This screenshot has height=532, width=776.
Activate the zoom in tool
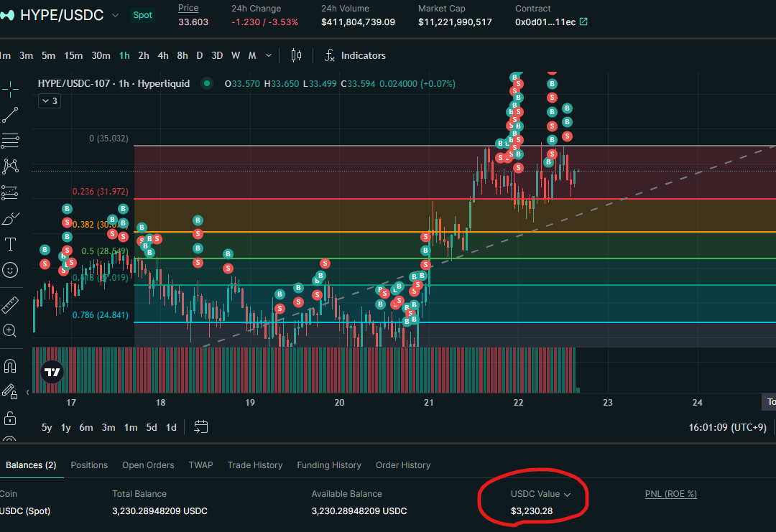[10, 330]
